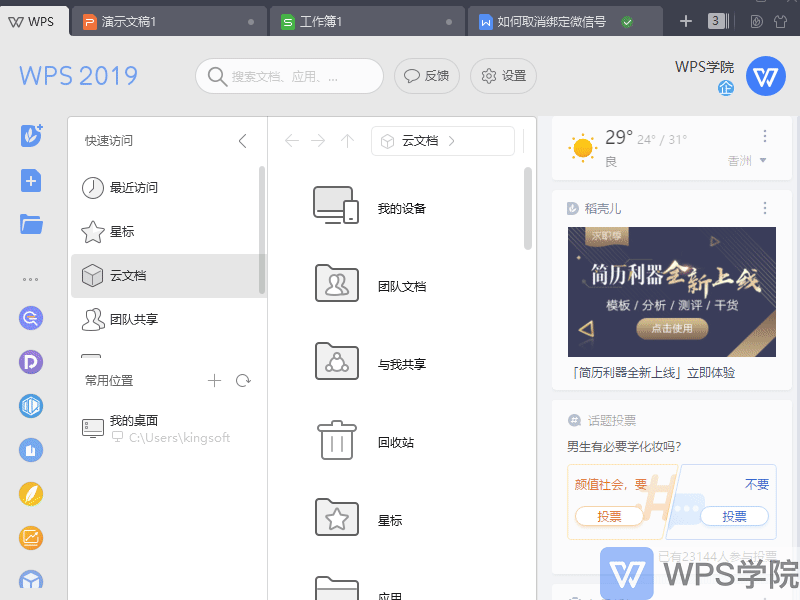
Task: Select 星标 in quick access list
Action: (165, 232)
